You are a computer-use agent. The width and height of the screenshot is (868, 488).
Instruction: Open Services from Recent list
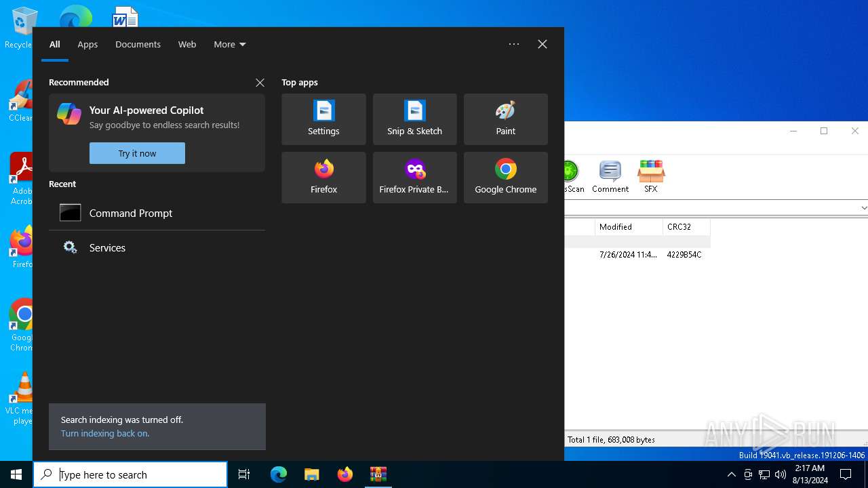[157, 247]
